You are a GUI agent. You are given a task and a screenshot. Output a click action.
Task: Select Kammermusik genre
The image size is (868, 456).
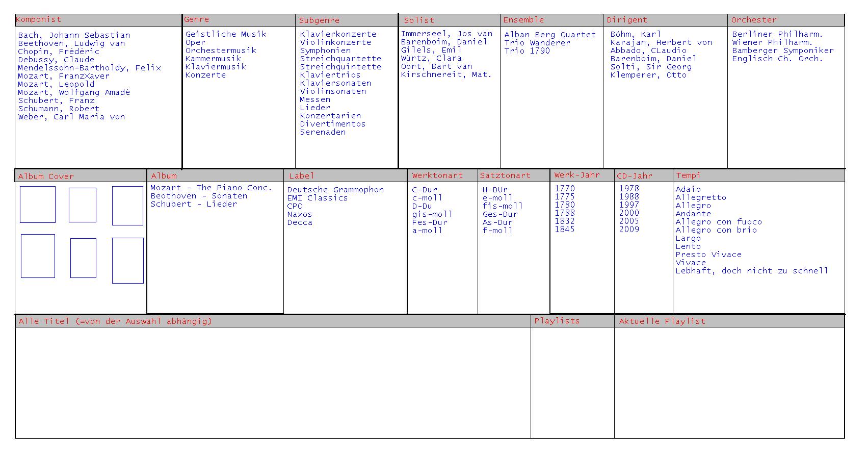pyautogui.click(x=213, y=59)
